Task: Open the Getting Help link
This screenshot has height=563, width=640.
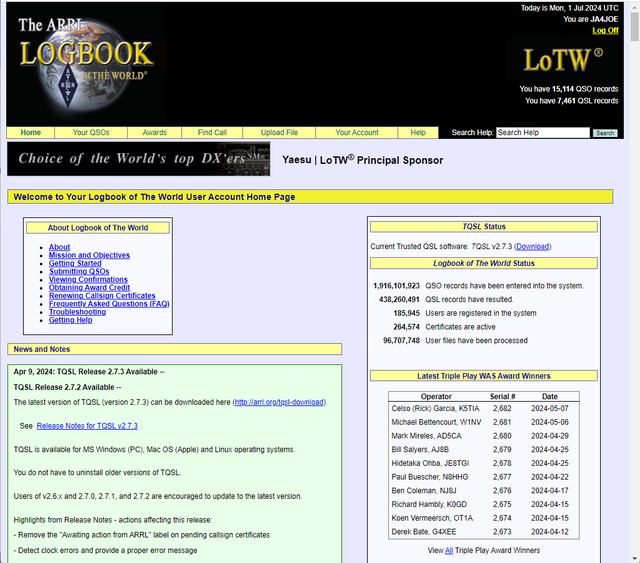Action: pyautogui.click(x=71, y=320)
